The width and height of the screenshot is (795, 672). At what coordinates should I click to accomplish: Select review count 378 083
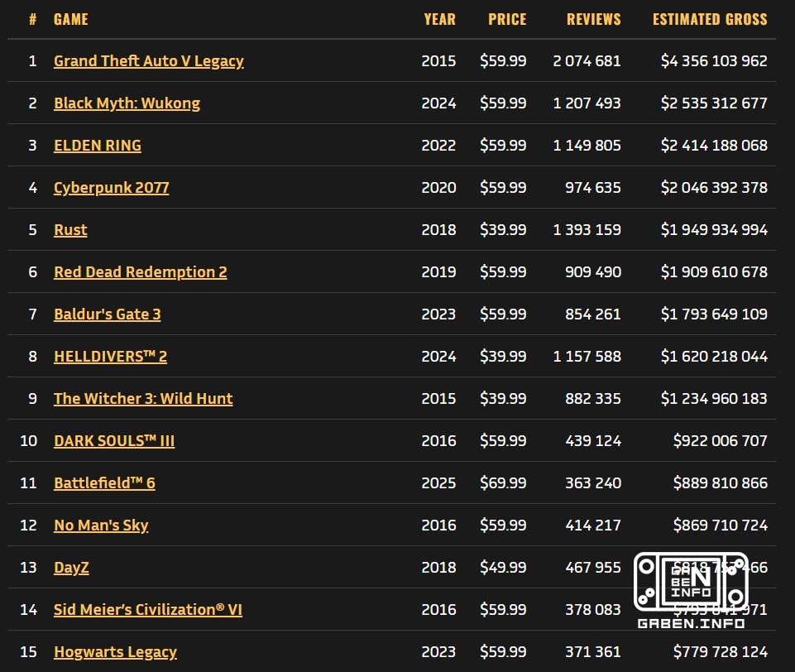pyautogui.click(x=592, y=609)
